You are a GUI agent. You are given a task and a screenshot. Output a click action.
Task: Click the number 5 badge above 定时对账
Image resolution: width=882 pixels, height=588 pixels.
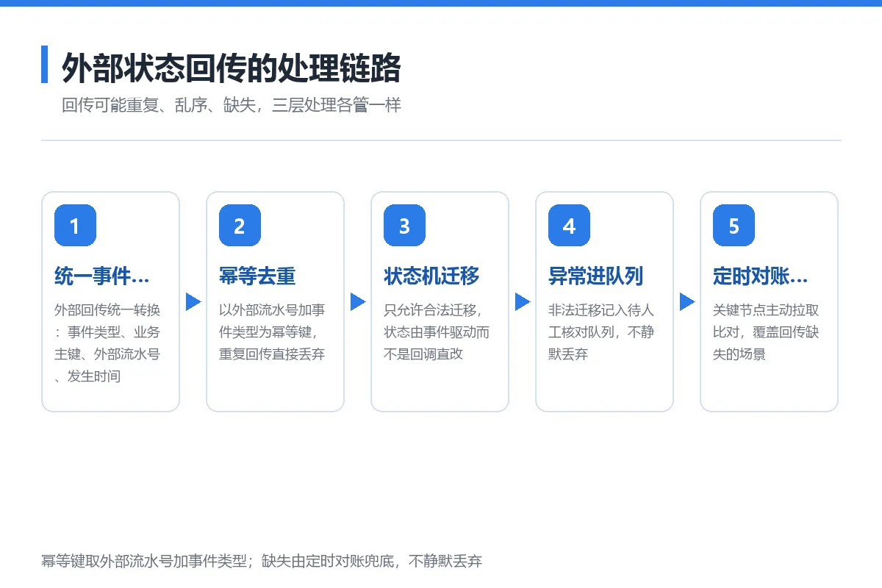(x=734, y=225)
